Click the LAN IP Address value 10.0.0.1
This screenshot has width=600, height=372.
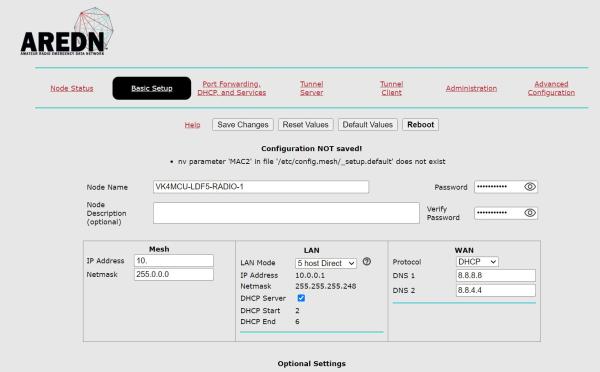(310, 275)
